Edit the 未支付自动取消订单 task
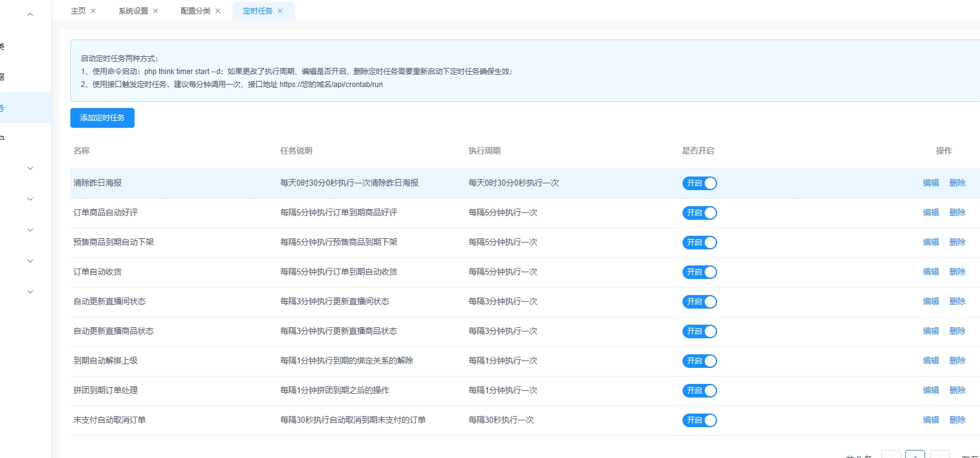 [x=931, y=420]
